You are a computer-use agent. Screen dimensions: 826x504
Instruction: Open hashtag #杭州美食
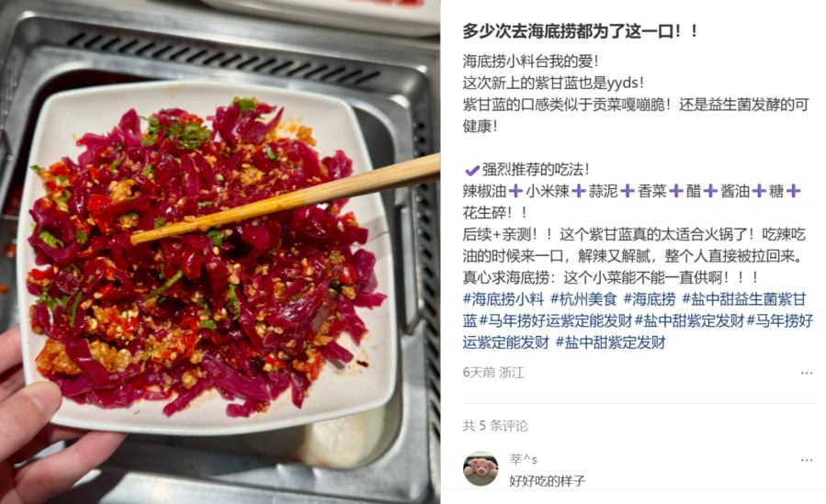click(x=583, y=299)
